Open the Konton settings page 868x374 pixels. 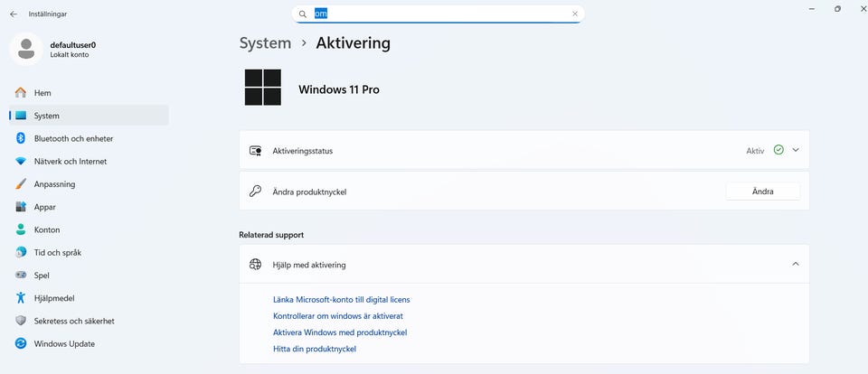tap(47, 229)
